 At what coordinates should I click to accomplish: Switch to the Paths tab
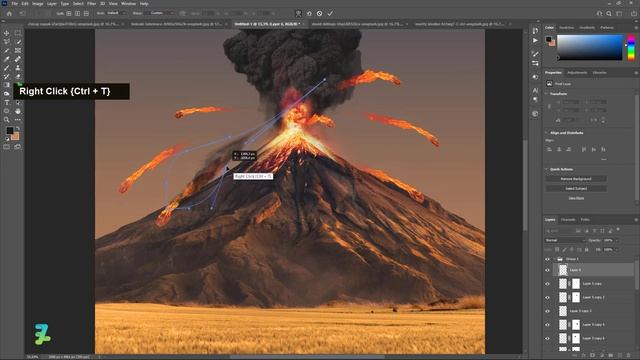pyautogui.click(x=585, y=220)
